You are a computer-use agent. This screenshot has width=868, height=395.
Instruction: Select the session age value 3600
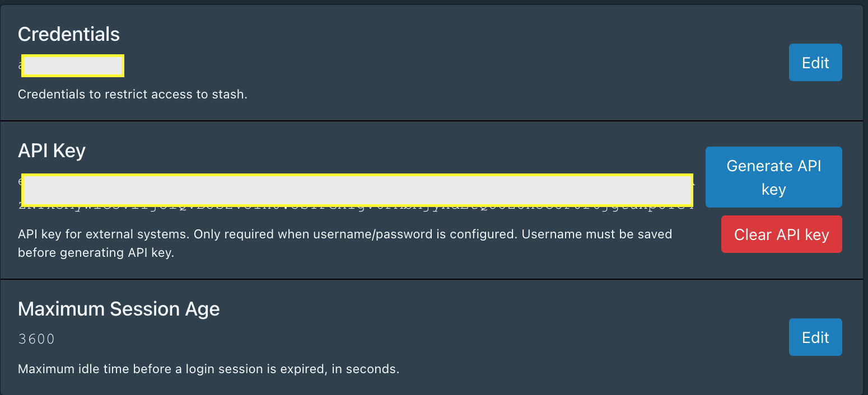point(36,338)
